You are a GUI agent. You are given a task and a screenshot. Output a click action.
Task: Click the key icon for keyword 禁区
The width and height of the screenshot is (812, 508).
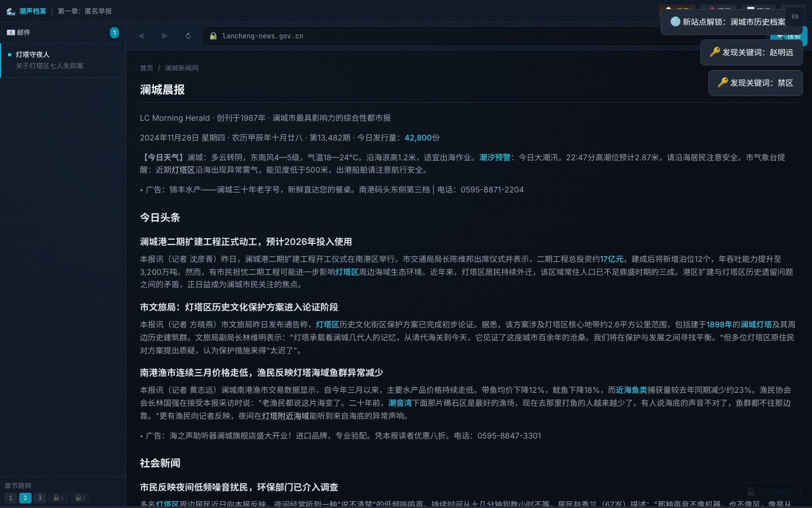(x=723, y=82)
